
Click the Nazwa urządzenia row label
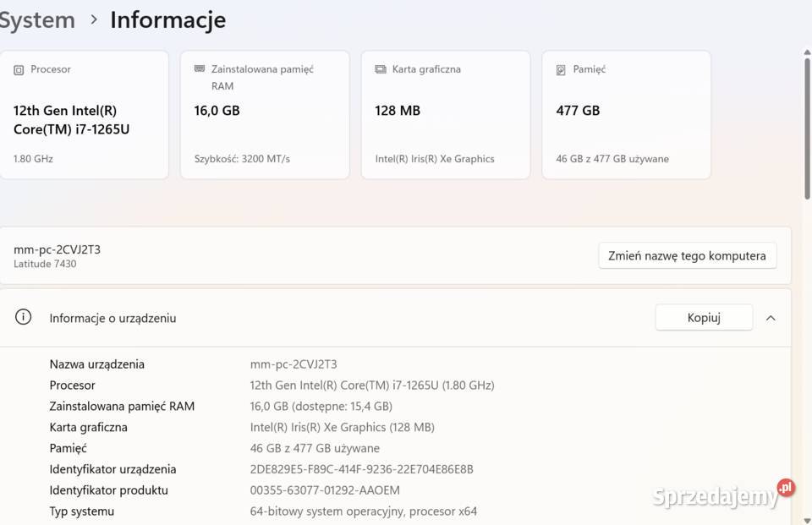coord(96,364)
